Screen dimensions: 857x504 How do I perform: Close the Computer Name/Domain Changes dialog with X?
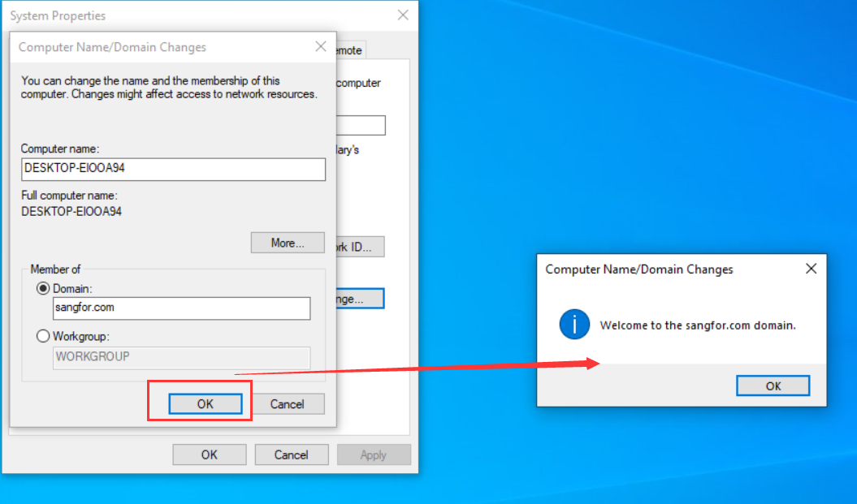pyautogui.click(x=321, y=47)
